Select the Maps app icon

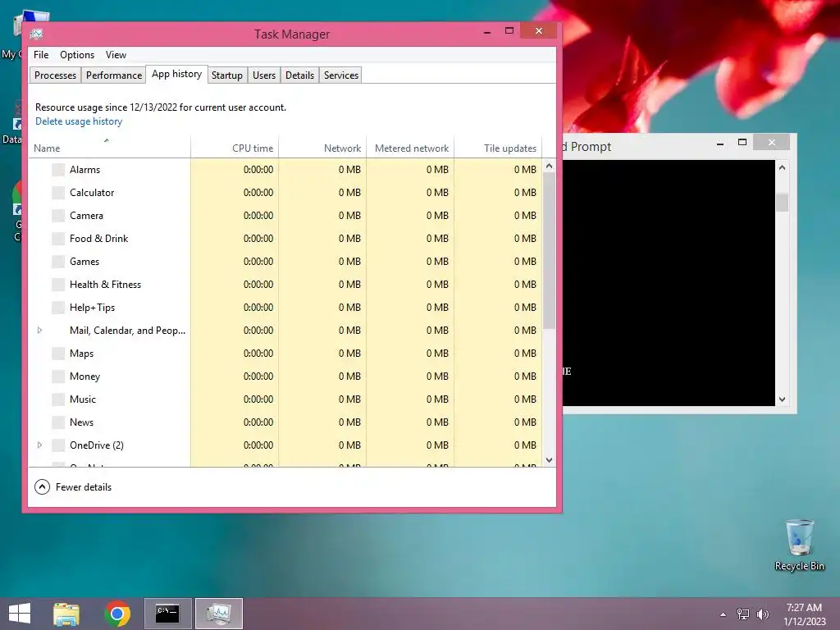[58, 354]
